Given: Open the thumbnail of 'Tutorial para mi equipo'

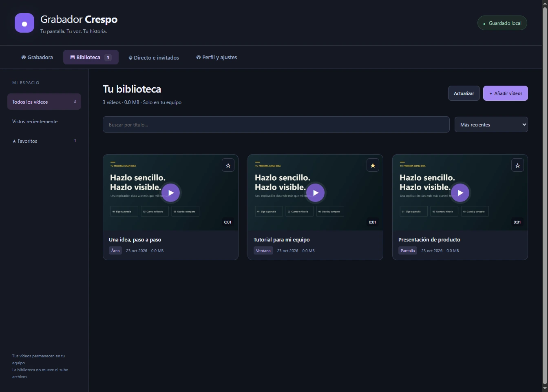Looking at the screenshot, I should coord(315,193).
